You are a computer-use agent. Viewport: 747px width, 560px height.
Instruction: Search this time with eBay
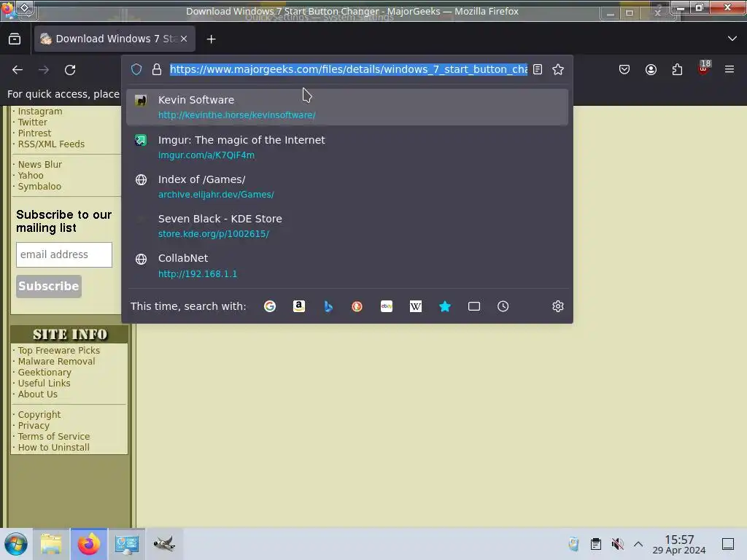[x=387, y=306]
